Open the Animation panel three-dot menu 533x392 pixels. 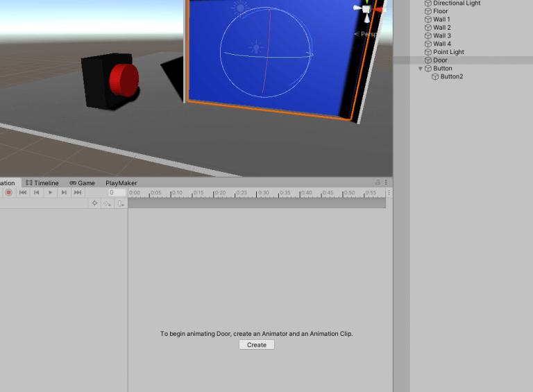[386, 182]
